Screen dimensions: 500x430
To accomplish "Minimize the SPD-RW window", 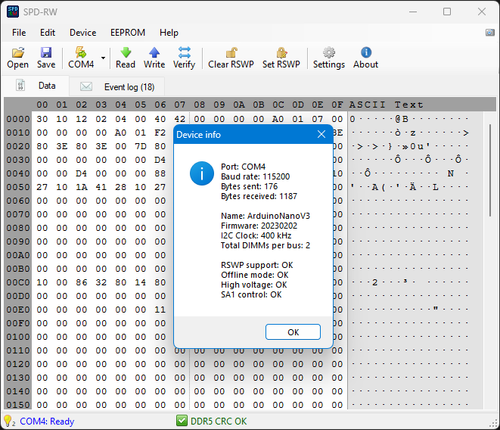I will pyautogui.click(x=413, y=12).
